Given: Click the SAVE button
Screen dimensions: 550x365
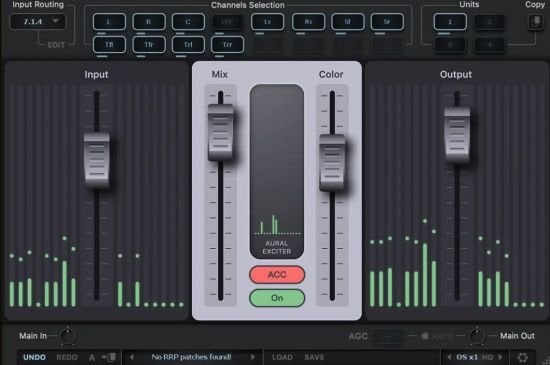Looking at the screenshot, I should (x=314, y=357).
